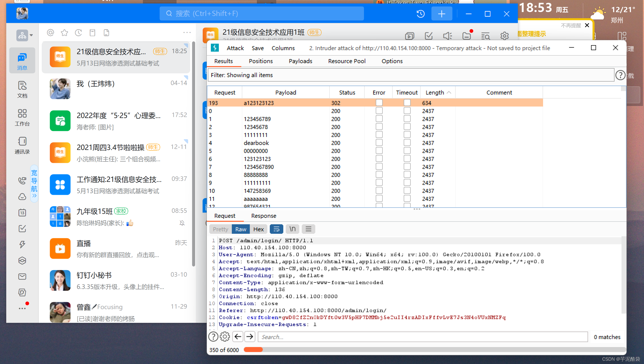Open chat history search icon in group header
This screenshot has height=364, width=644.
[486, 36]
